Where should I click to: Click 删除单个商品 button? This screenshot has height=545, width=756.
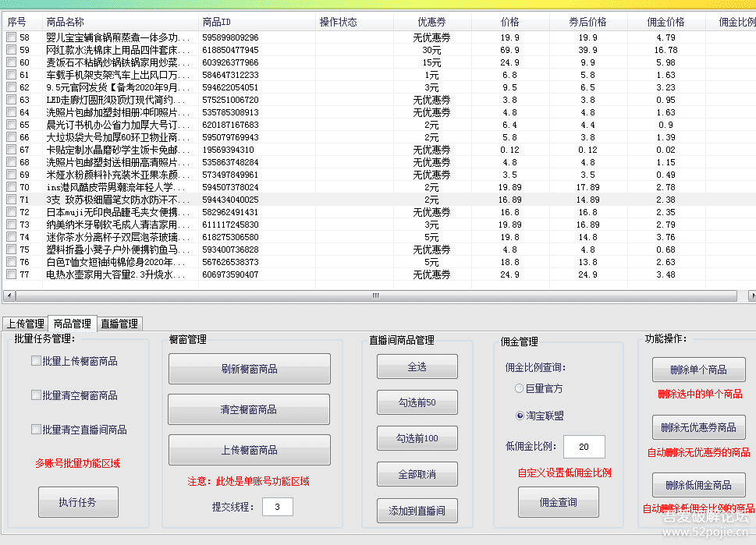point(698,370)
